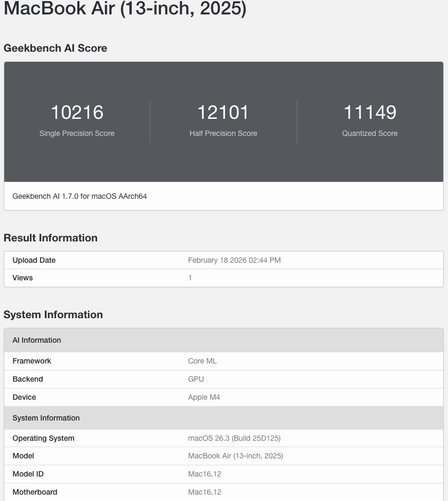
Task: Expand the AI Information section header
Action: (x=37, y=340)
